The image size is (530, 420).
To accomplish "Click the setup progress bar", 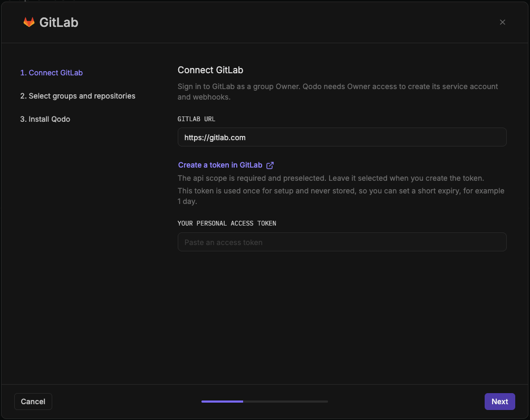I will pos(265,402).
